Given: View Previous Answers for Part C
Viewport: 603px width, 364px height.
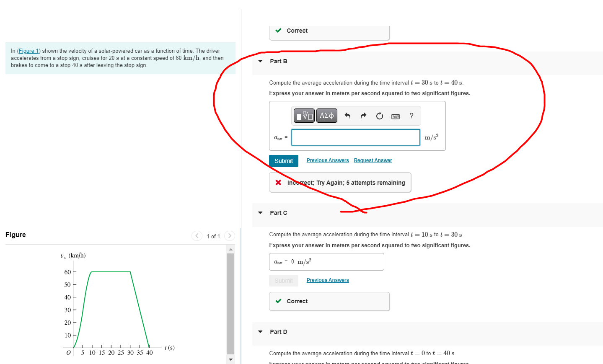Looking at the screenshot, I should coord(327,280).
